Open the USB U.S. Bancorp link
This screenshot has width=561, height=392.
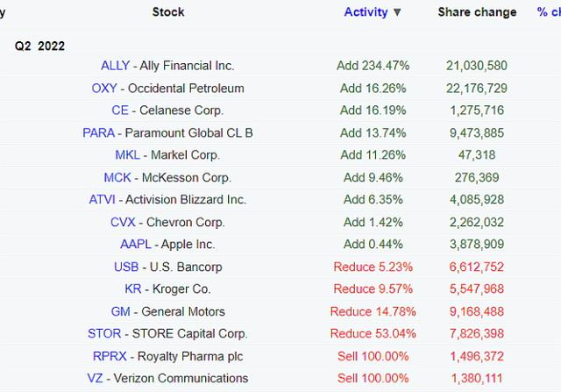click(126, 267)
